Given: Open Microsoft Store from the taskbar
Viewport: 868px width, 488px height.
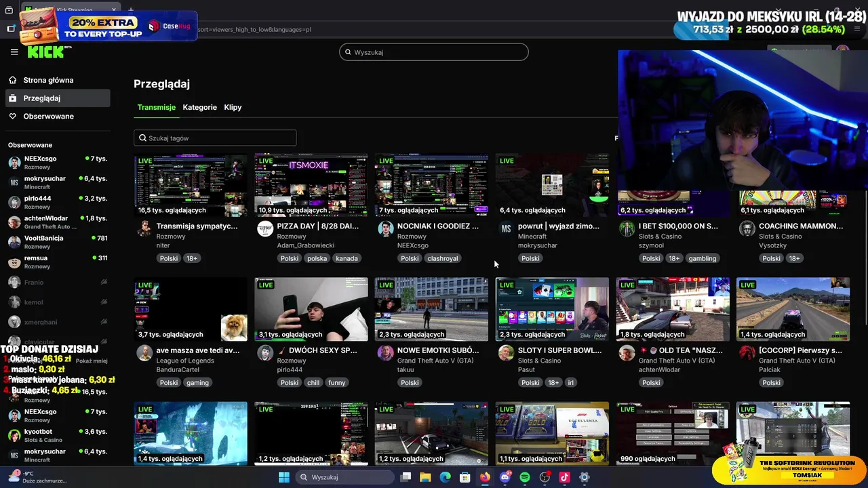Looking at the screenshot, I should click(x=465, y=477).
